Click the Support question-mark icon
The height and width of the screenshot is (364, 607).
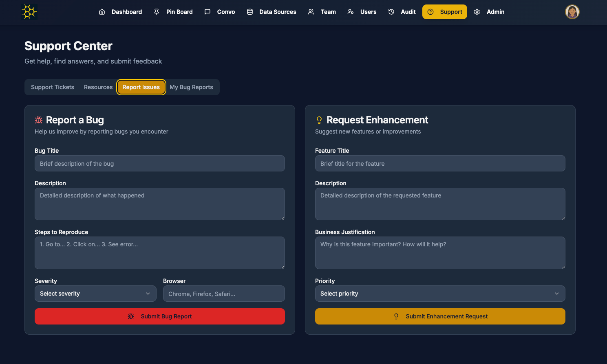pos(430,12)
